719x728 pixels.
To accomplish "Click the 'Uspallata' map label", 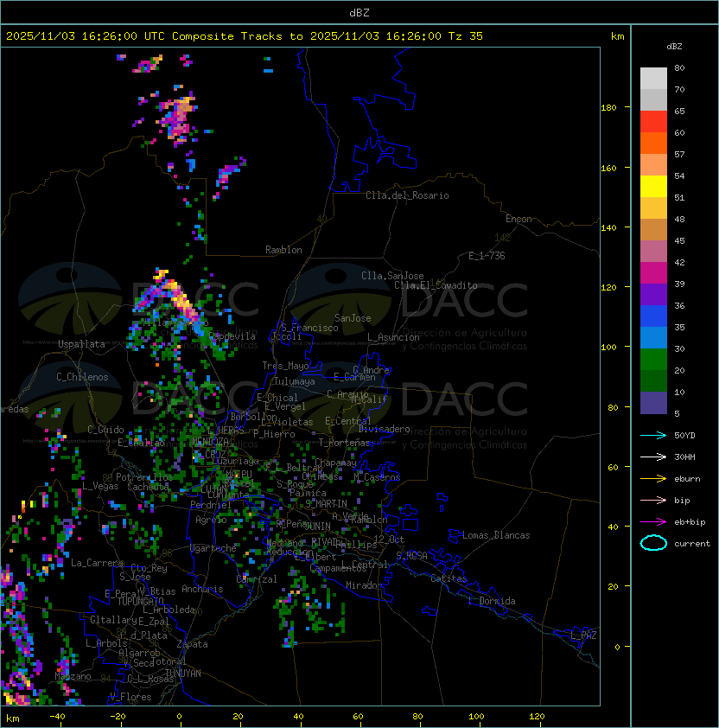I will point(81,344).
